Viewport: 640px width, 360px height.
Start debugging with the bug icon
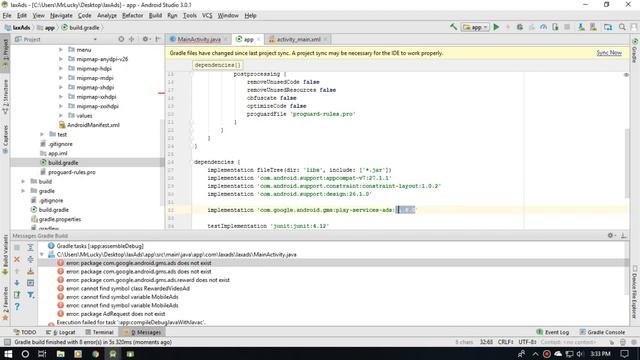520,27
